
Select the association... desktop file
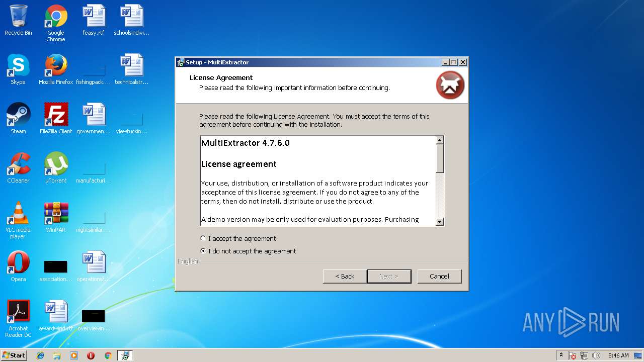56,271
